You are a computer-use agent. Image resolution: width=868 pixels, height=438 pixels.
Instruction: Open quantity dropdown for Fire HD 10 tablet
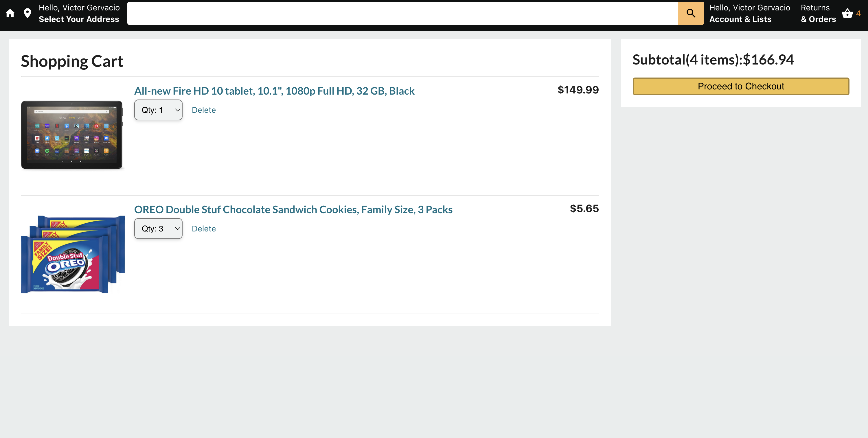158,110
